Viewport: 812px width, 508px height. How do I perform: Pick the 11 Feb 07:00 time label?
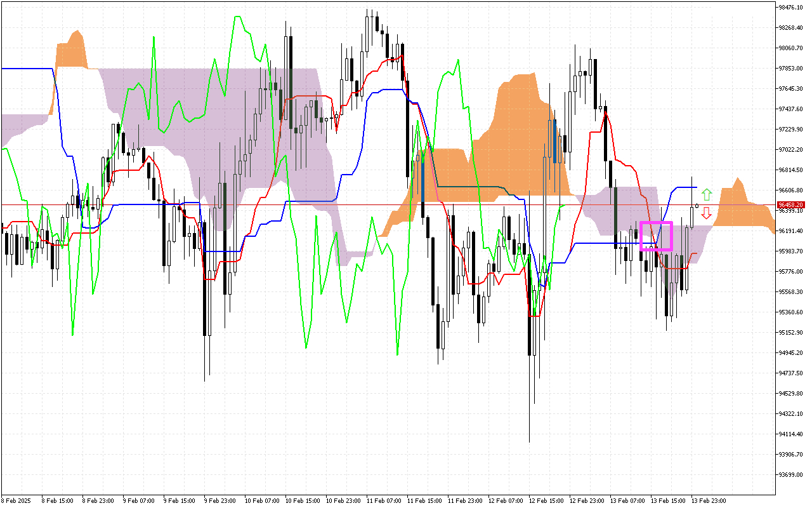[383, 501]
